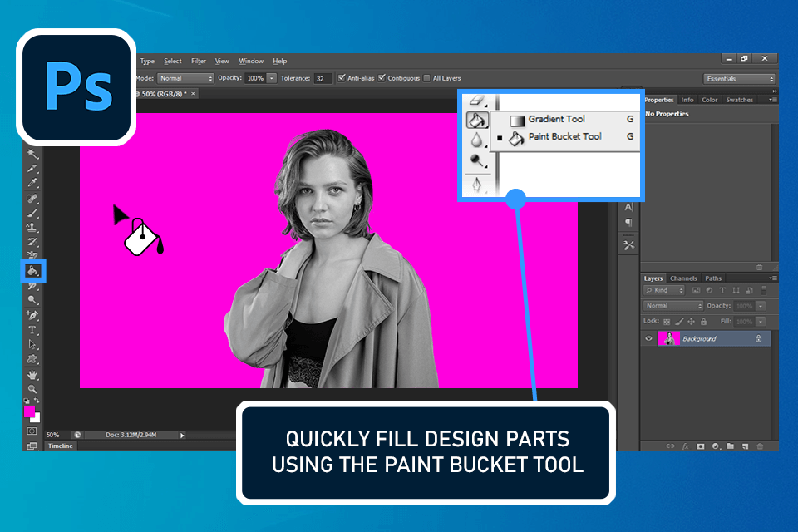
Task: Toggle lock transparent pixels
Action: pyautogui.click(x=667, y=322)
